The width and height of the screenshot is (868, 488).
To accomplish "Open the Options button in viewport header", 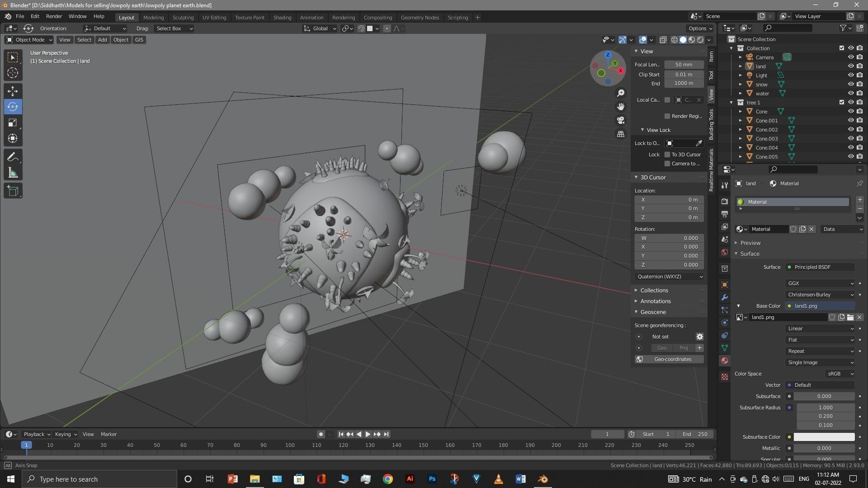I will [700, 28].
